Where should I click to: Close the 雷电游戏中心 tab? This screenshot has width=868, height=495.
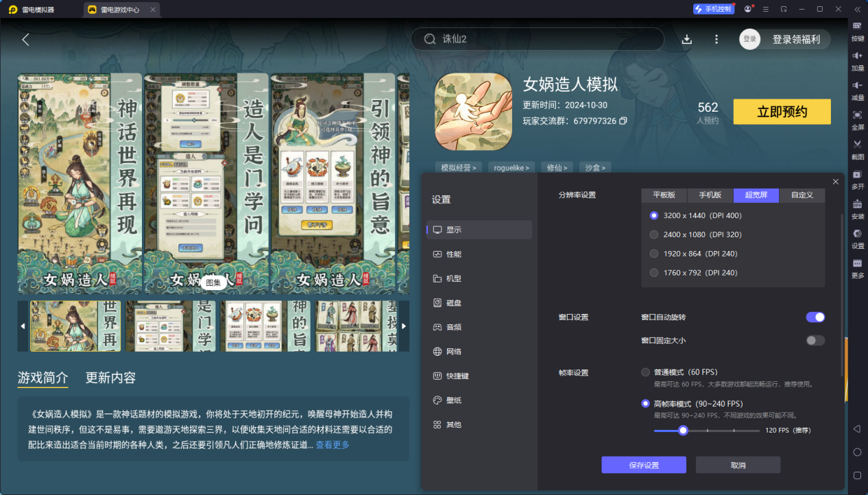point(153,10)
